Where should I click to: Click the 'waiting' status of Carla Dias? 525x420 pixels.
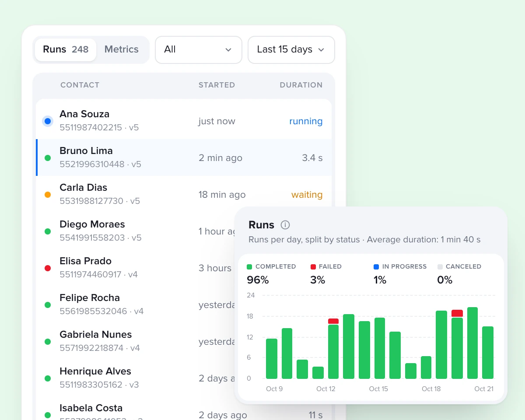tap(307, 195)
